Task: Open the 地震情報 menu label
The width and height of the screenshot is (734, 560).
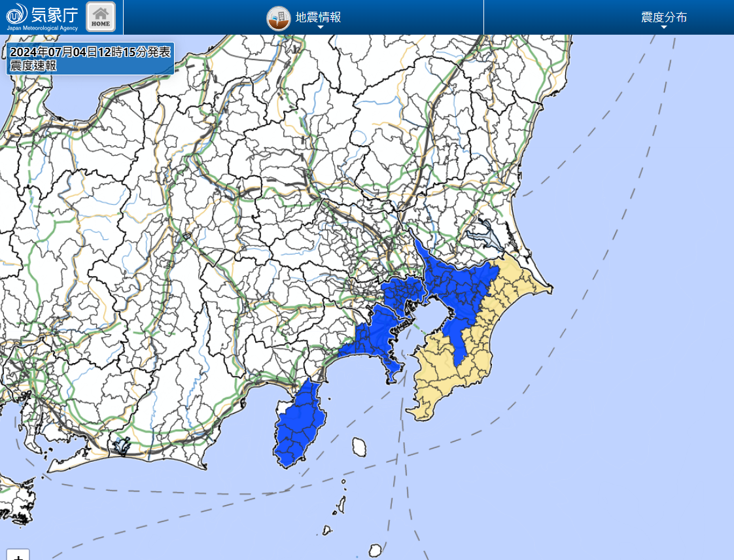Action: (318, 17)
